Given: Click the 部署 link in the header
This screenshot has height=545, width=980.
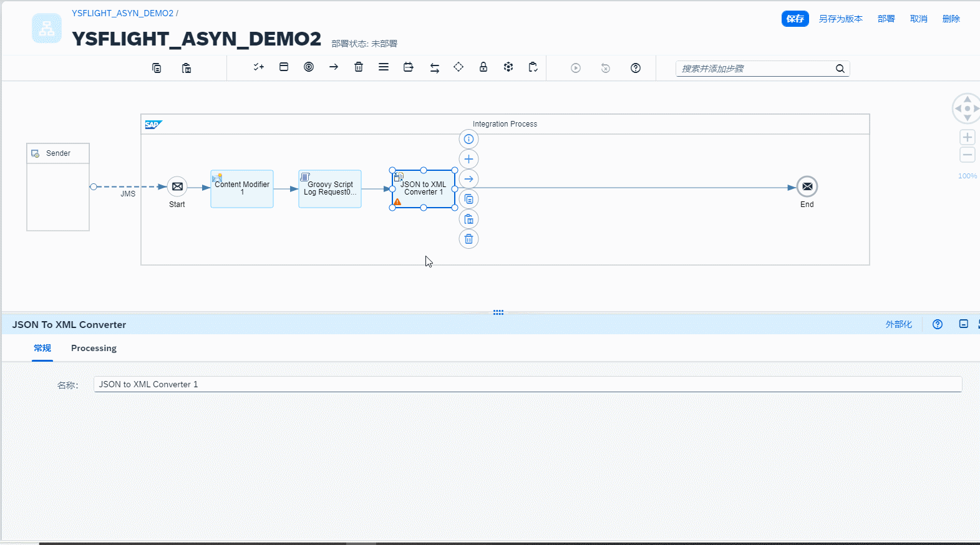Looking at the screenshot, I should [x=886, y=19].
